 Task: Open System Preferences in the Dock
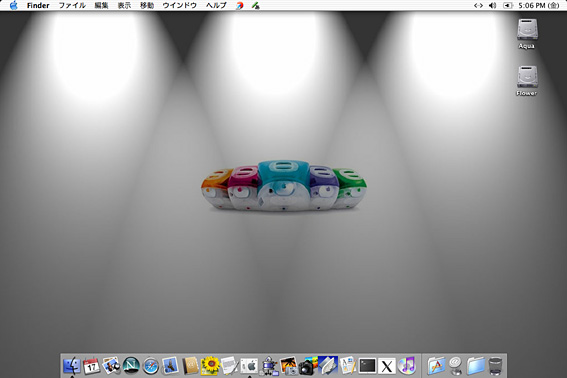click(249, 366)
